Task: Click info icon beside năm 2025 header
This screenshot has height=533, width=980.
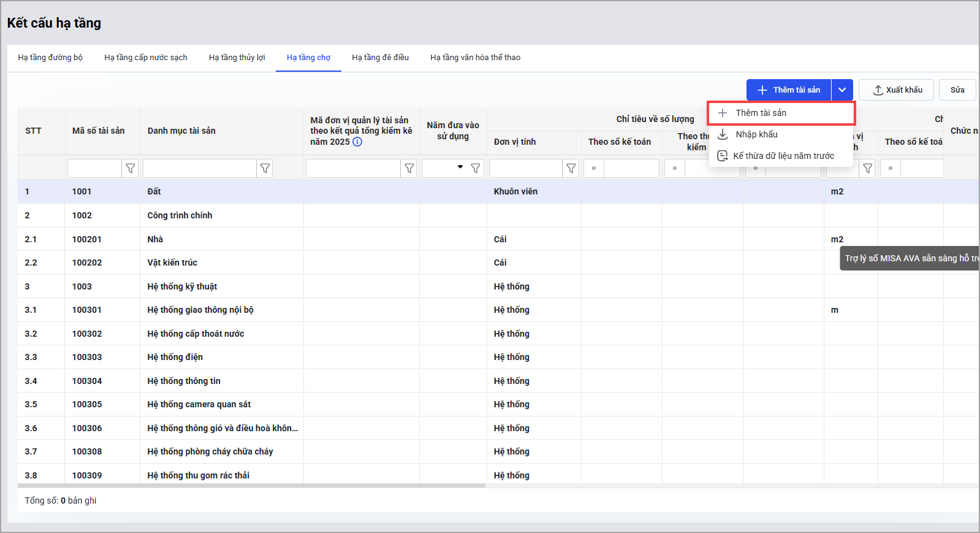Action: 357,142
